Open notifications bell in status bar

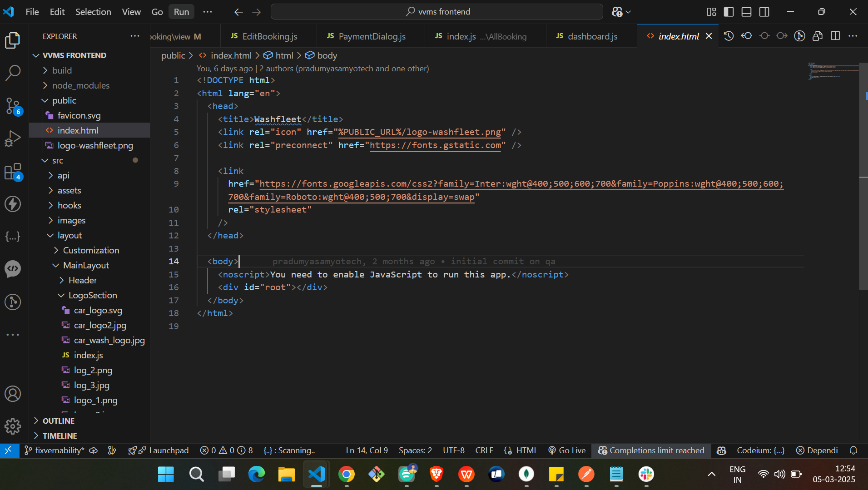[853, 450]
